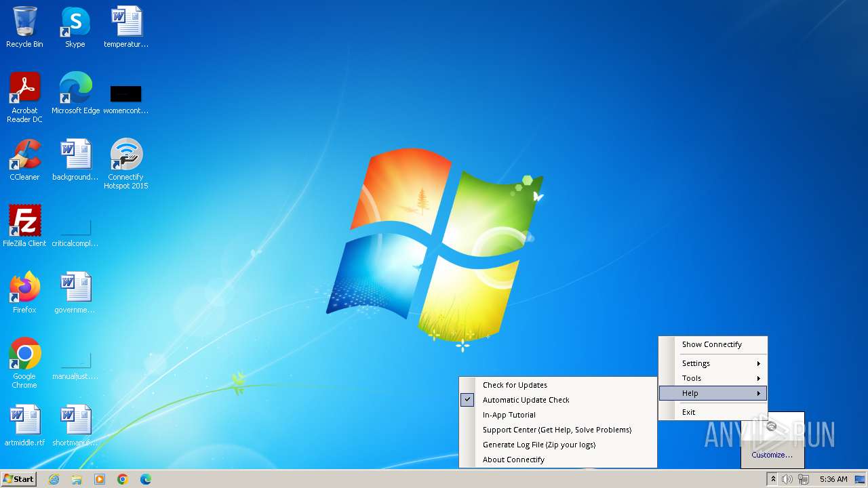
Task: Open the 5:36 AM clock
Action: (833, 479)
